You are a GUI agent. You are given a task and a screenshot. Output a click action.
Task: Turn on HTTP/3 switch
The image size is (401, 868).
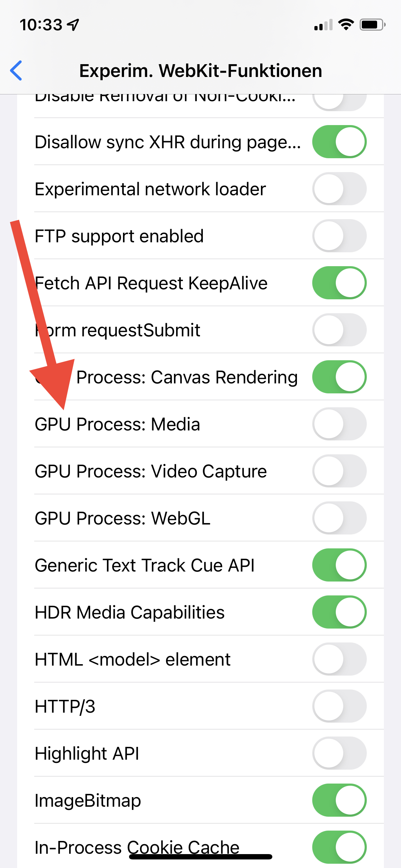tap(339, 706)
